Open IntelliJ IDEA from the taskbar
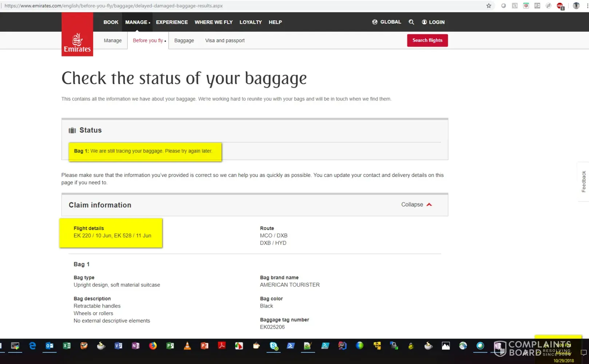 (343, 346)
